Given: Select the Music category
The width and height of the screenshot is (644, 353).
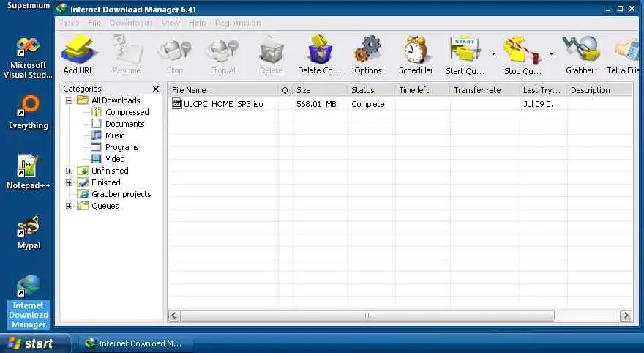Looking at the screenshot, I should [115, 135].
